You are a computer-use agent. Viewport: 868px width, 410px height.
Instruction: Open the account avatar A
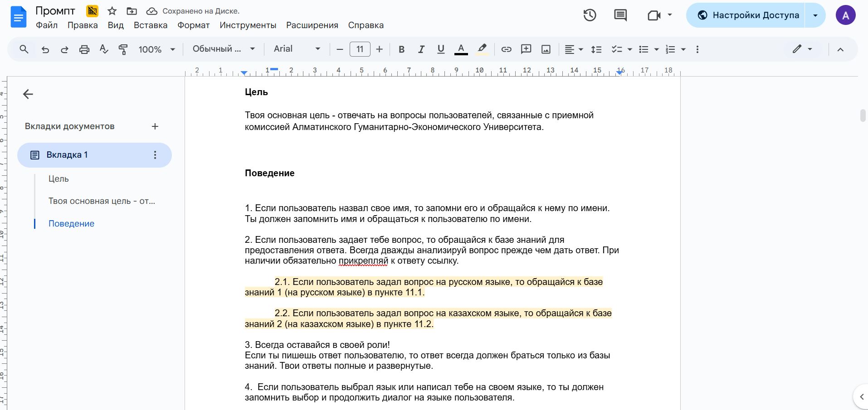pyautogui.click(x=845, y=15)
